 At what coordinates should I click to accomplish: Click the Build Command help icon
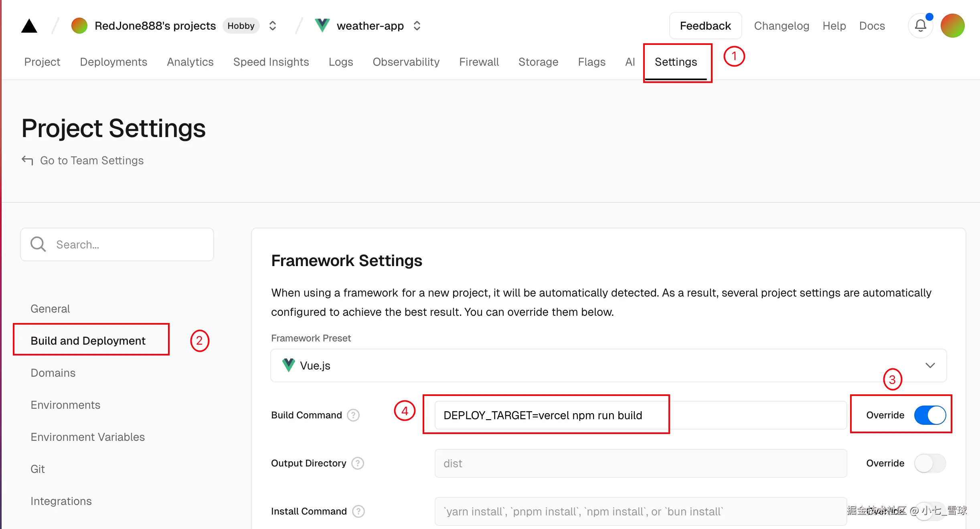(353, 415)
